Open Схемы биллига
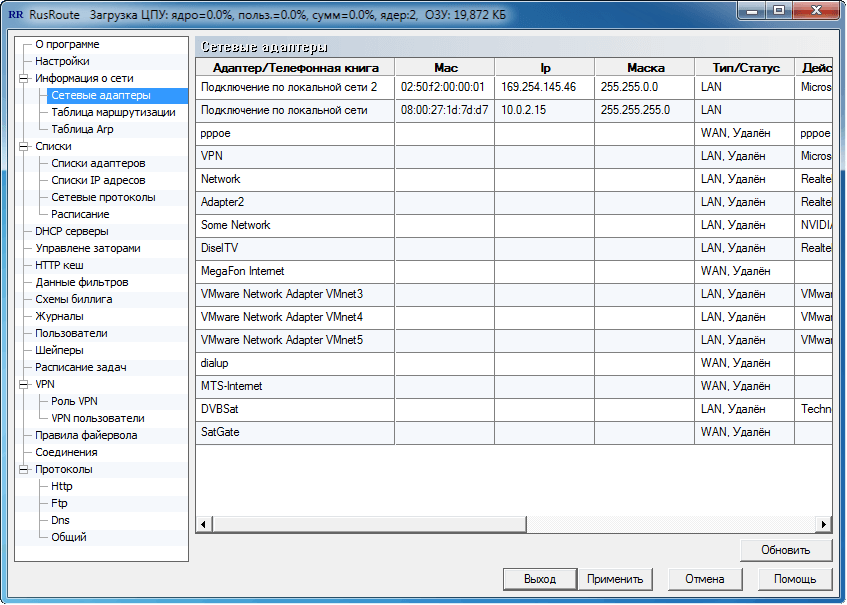Viewport: 847px width, 605px height. click(73, 299)
